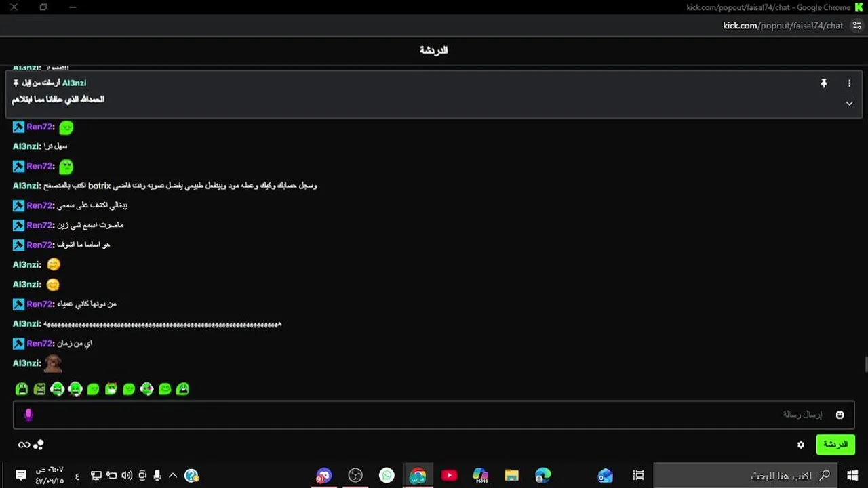Click the word botrix in Al3nzi's message
Viewport: 868px width, 488px height.
(99, 186)
